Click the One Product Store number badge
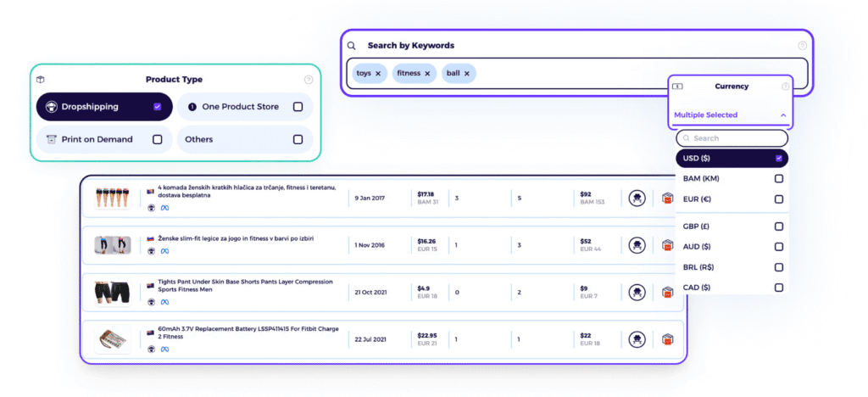Viewport: 868px width, 397px height. [x=192, y=107]
